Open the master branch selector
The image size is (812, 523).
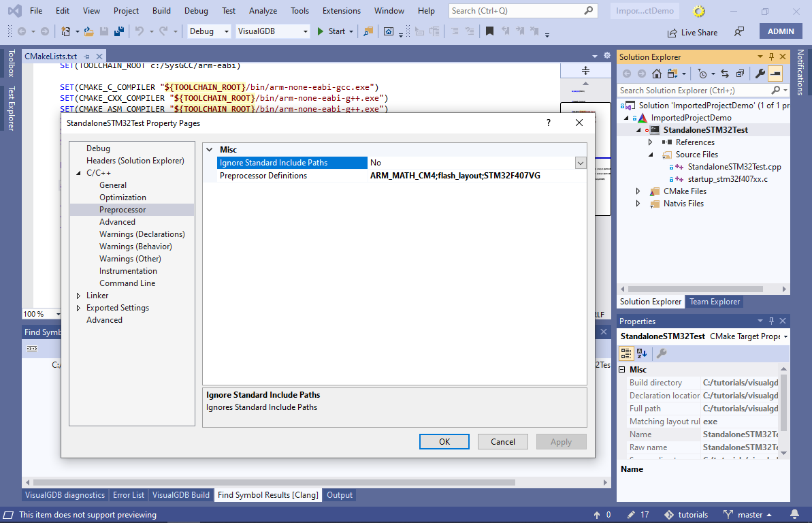(748, 515)
